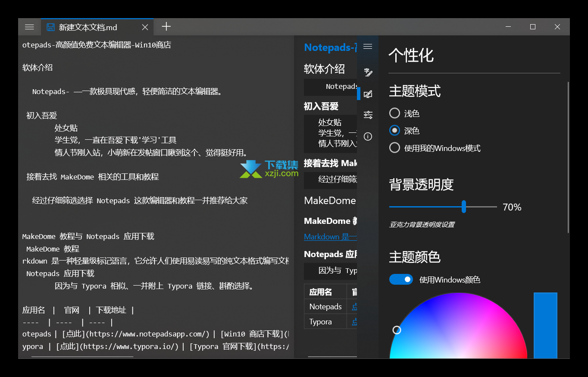Maximize the Notepads window

[533, 27]
